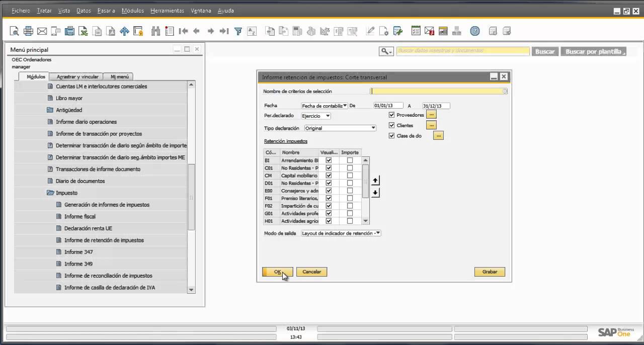Screen dimensions: 644x345
Task: Open the Calendar toolbar icon
Action: click(443, 31)
